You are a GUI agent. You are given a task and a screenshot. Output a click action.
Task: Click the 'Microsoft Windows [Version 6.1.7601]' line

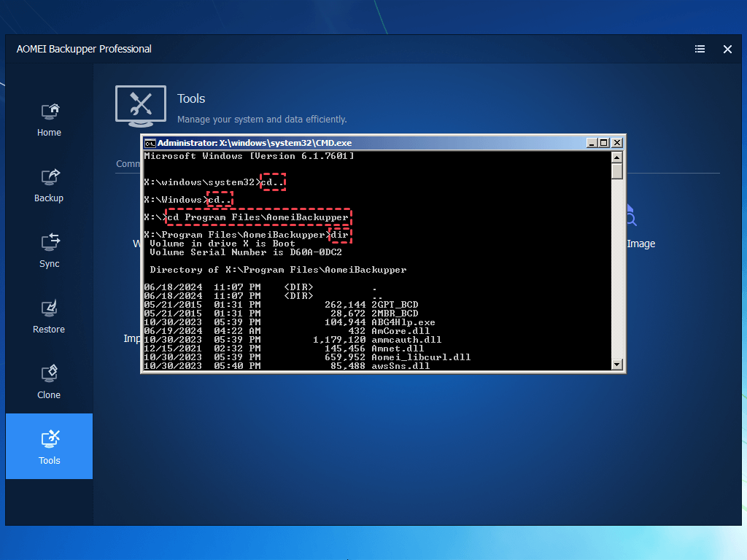pyautogui.click(x=249, y=156)
